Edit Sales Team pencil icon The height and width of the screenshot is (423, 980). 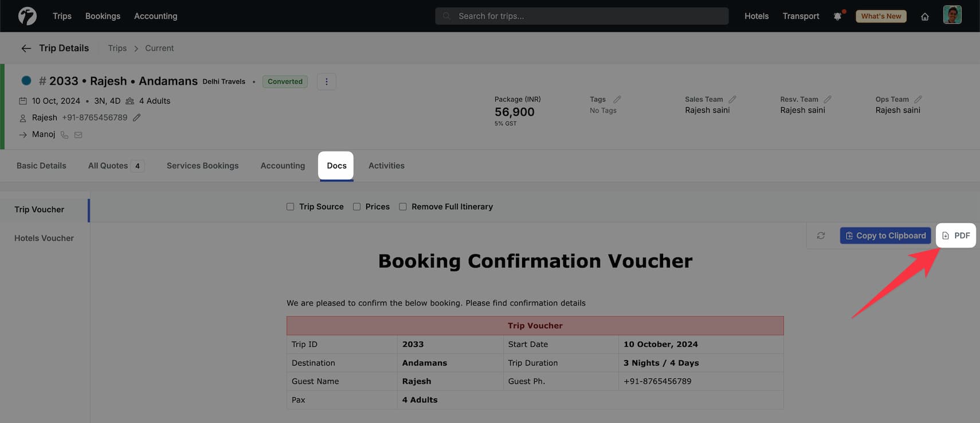pyautogui.click(x=732, y=99)
